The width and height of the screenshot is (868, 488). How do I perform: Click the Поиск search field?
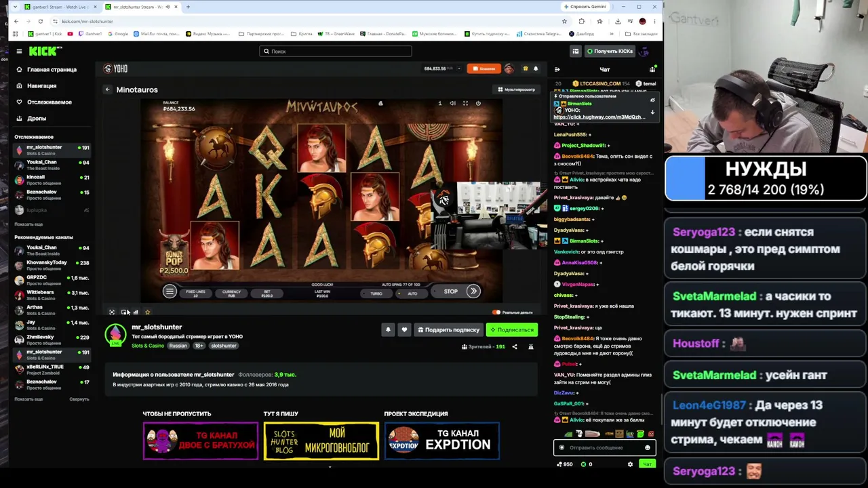pyautogui.click(x=336, y=51)
